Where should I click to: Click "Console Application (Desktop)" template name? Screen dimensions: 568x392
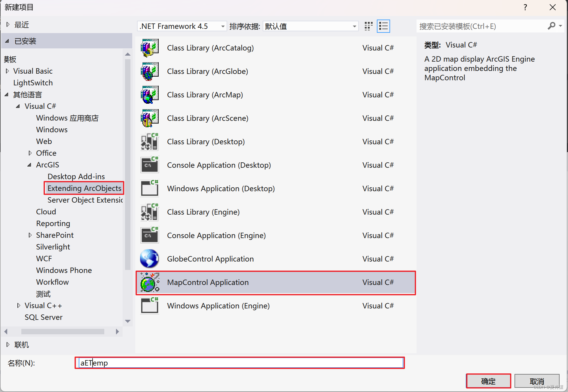coord(219,165)
